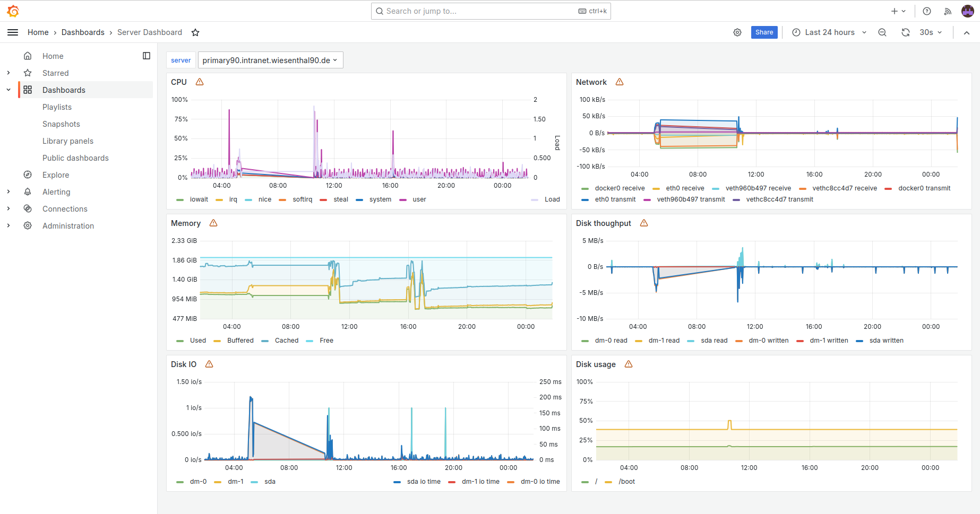Click the Buffered legend color swatch
This screenshot has width=980, height=514.
pyautogui.click(x=217, y=341)
